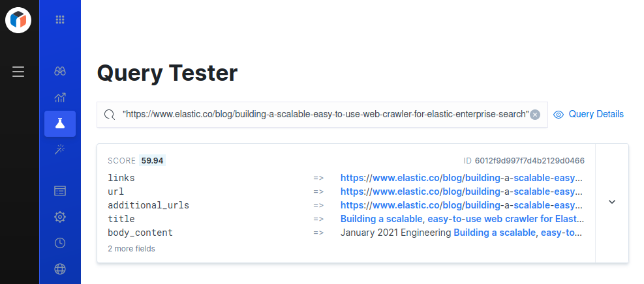This screenshot has width=644, height=284.
Task: Click inside the query search field
Action: tap(325, 115)
